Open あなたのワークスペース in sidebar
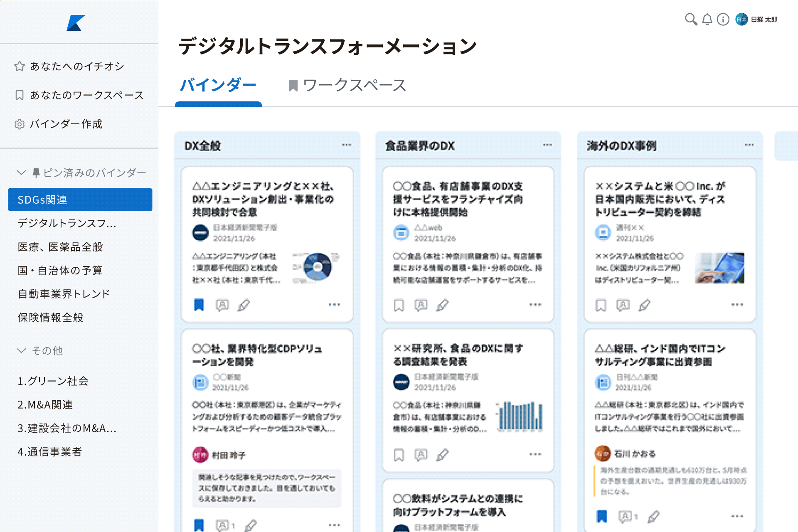This screenshot has height=532, width=798. click(x=79, y=95)
